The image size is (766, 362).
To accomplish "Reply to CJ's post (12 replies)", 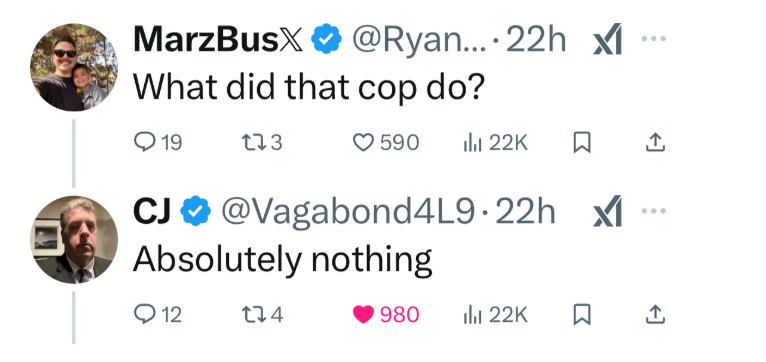I will click(158, 315).
